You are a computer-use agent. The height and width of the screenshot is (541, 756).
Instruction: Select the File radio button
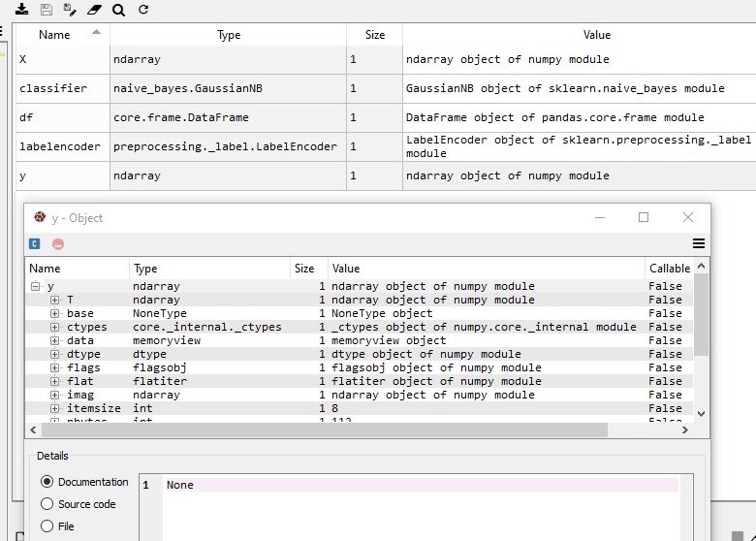coord(48,526)
